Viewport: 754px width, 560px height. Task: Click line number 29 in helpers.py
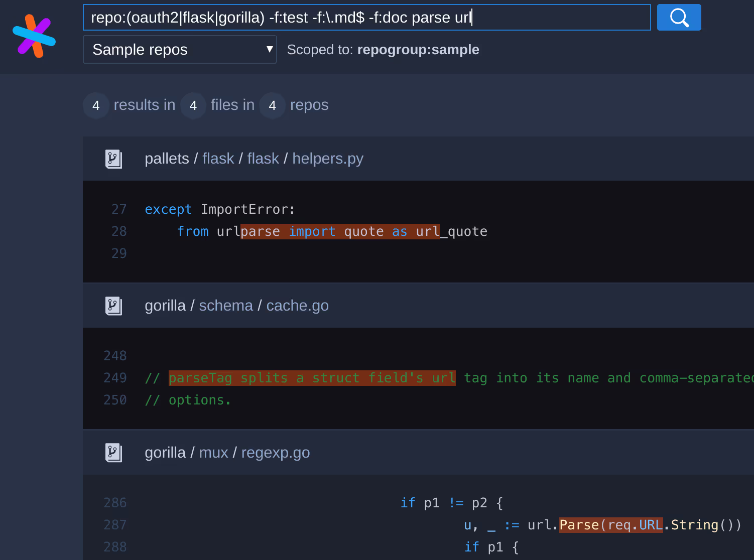click(x=119, y=253)
